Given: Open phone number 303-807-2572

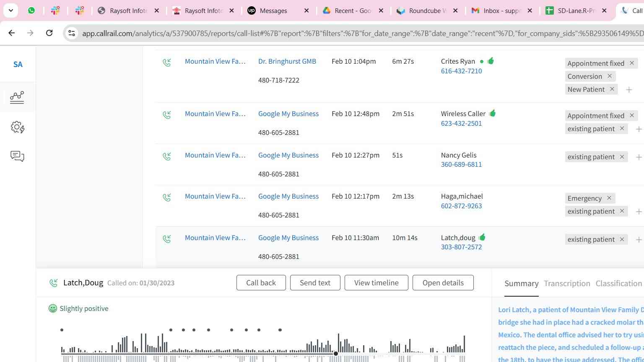Looking at the screenshot, I should (x=461, y=247).
